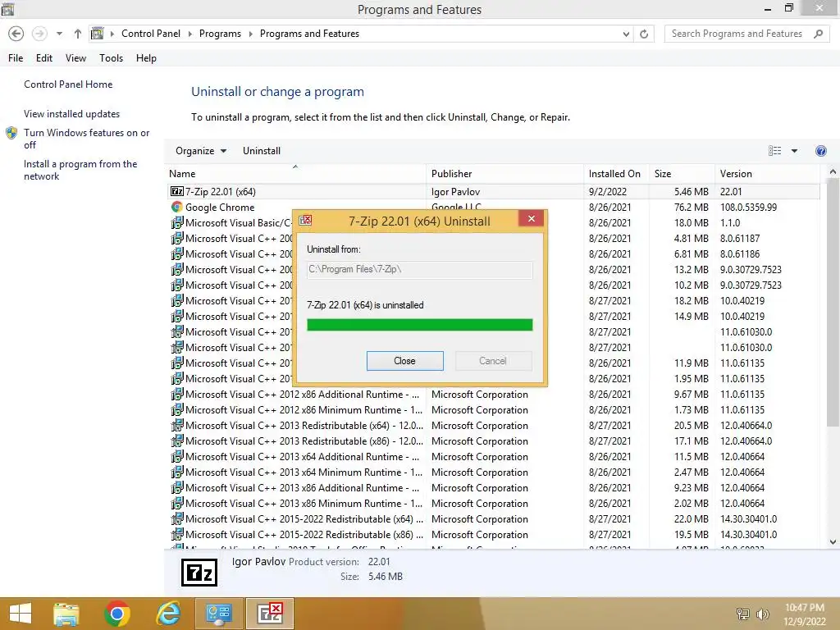Open View installed updates

click(72, 113)
